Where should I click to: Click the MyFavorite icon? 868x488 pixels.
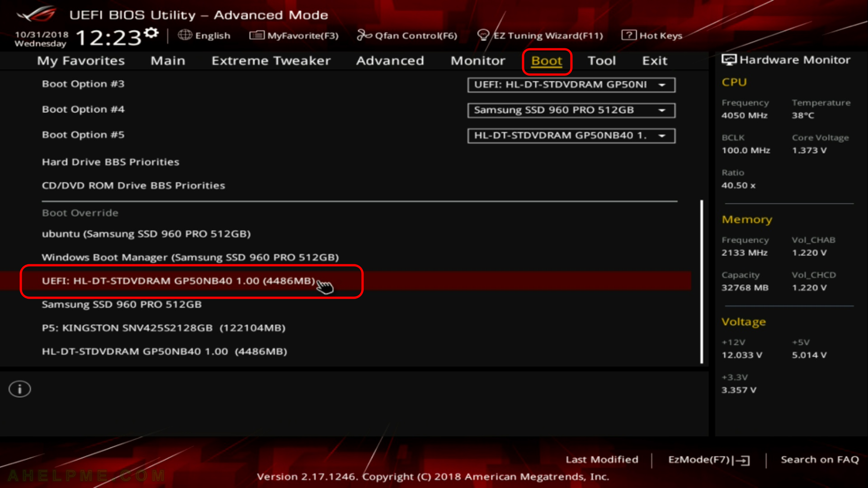(257, 35)
